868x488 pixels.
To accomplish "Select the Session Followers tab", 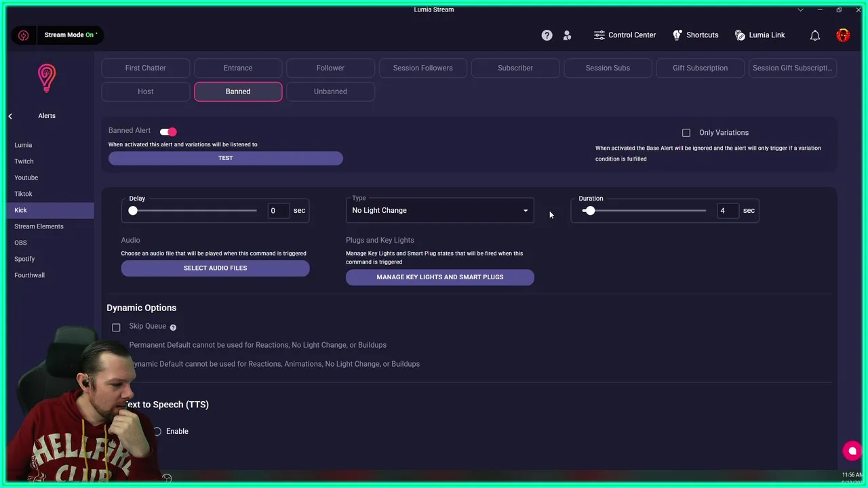I will (x=423, y=68).
